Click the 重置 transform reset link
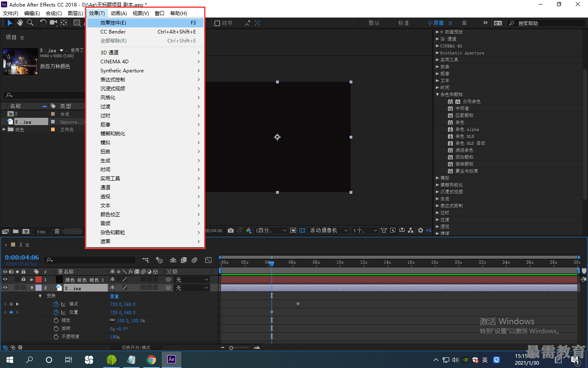The image size is (588, 368). [x=114, y=296]
